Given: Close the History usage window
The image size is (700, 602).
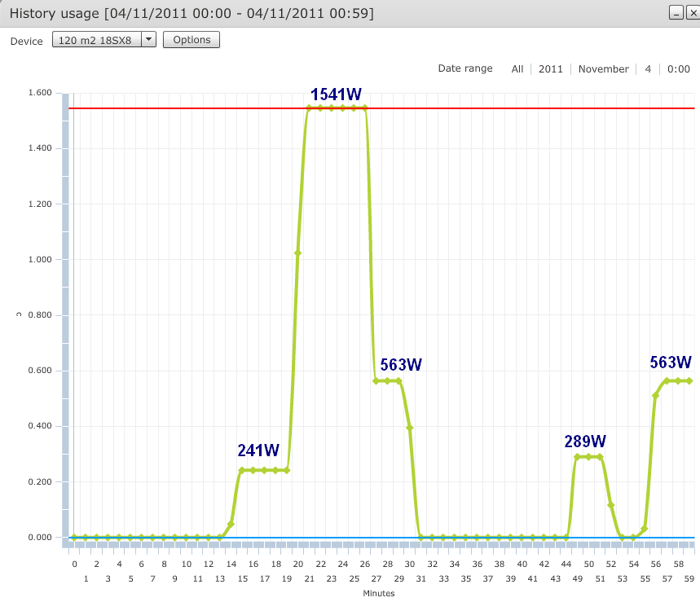Looking at the screenshot, I should click(692, 13).
